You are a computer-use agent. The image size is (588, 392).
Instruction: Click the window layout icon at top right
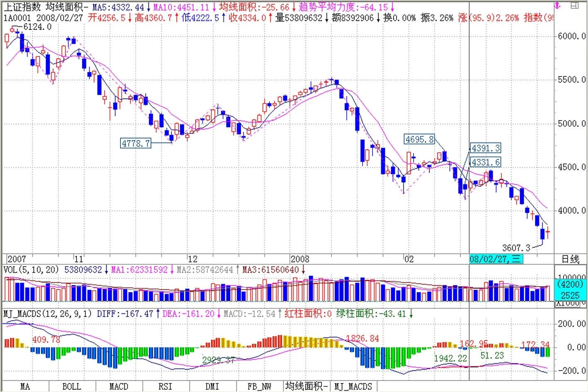pyautogui.click(x=575, y=5)
